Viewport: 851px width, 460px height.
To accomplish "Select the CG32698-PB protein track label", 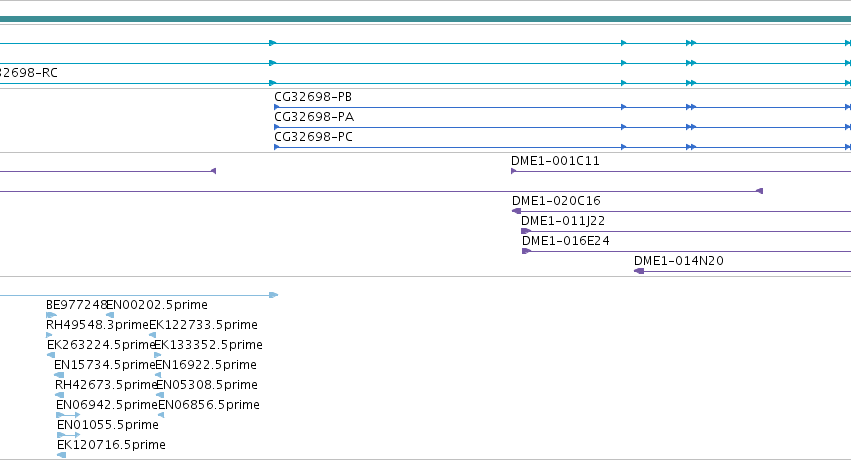I will pos(313,97).
